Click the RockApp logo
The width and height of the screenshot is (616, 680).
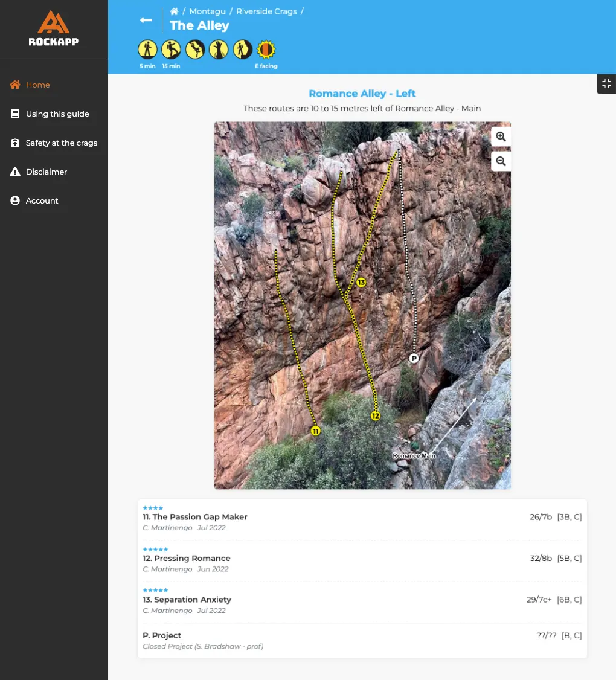(54, 29)
